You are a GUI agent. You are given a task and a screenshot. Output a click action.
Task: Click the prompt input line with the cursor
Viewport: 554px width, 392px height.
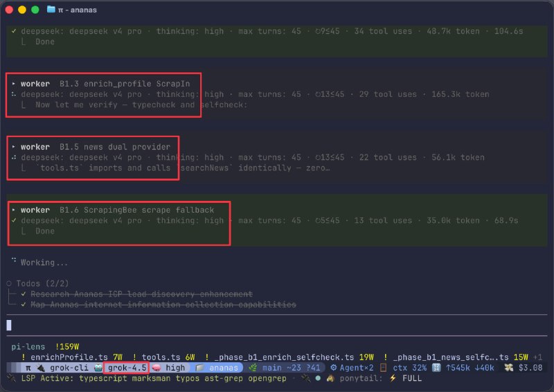tap(277, 326)
